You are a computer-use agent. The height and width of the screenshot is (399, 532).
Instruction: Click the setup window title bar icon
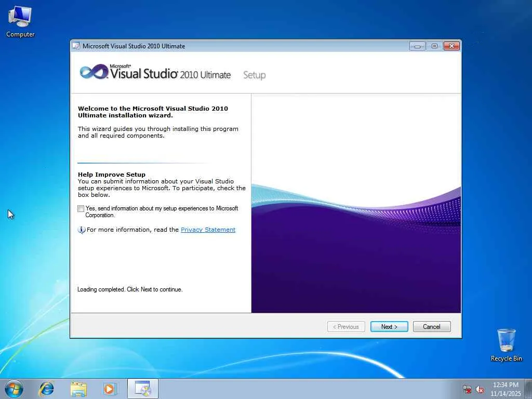[x=76, y=46]
